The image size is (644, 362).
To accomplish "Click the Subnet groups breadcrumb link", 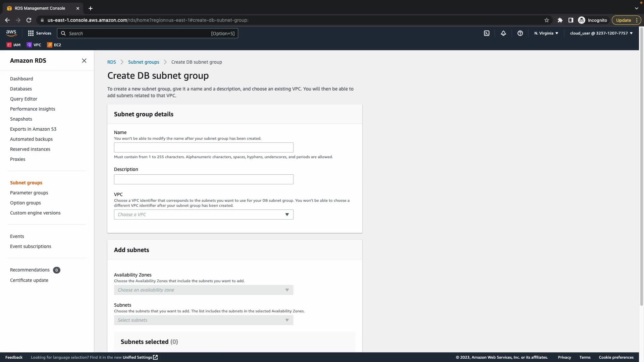I will coord(144,62).
